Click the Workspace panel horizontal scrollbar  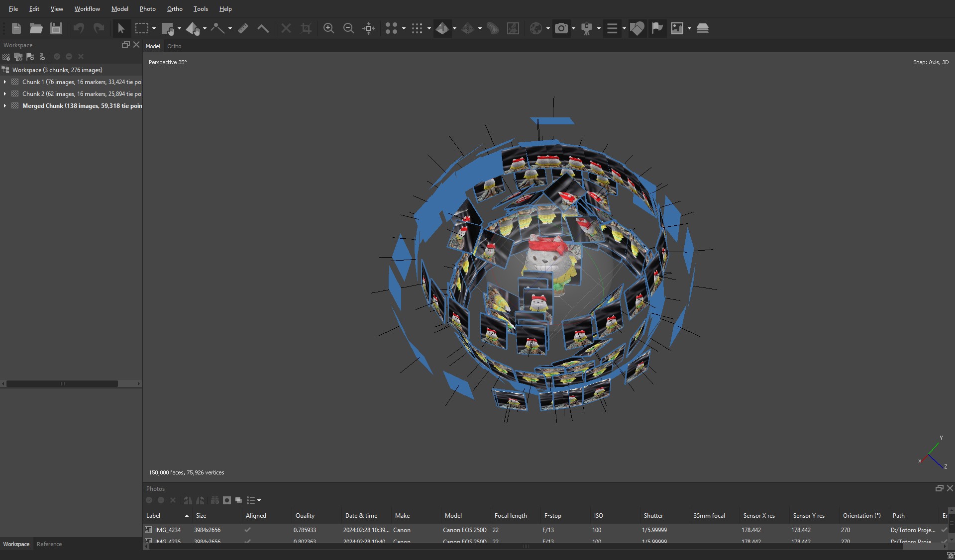62,383
